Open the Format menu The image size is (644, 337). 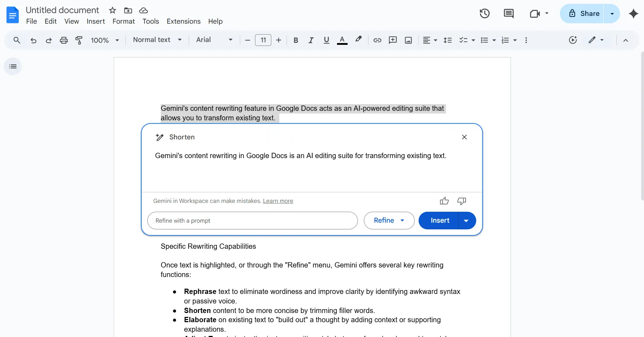[124, 22]
